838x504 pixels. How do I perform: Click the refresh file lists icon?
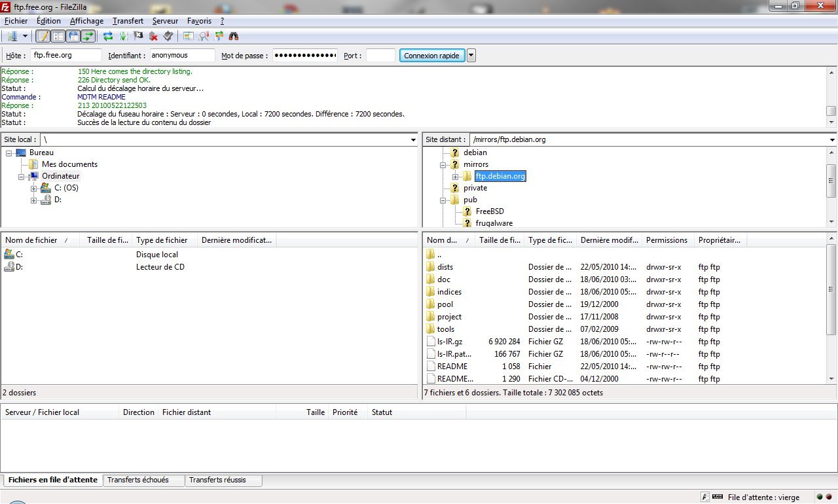(108, 36)
